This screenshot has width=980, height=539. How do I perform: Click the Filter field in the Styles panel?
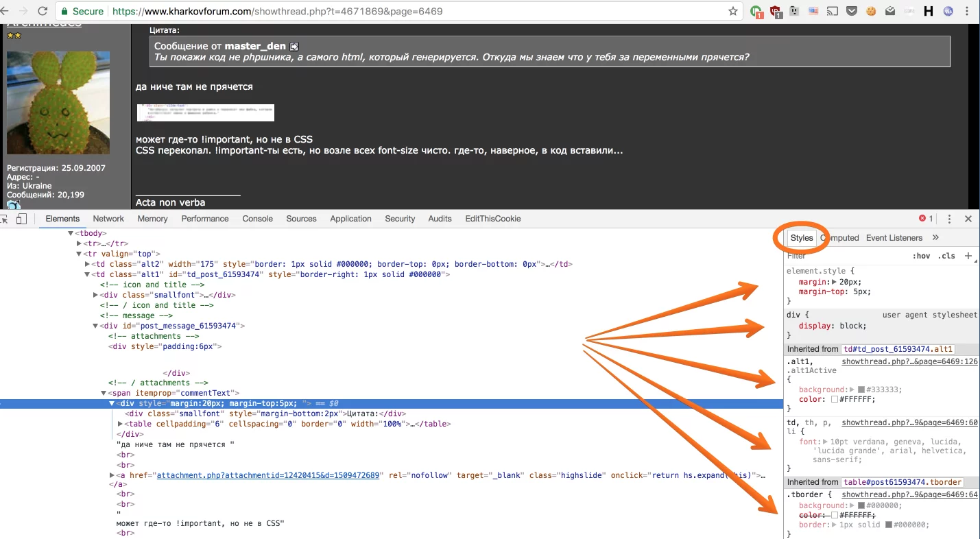coord(809,255)
